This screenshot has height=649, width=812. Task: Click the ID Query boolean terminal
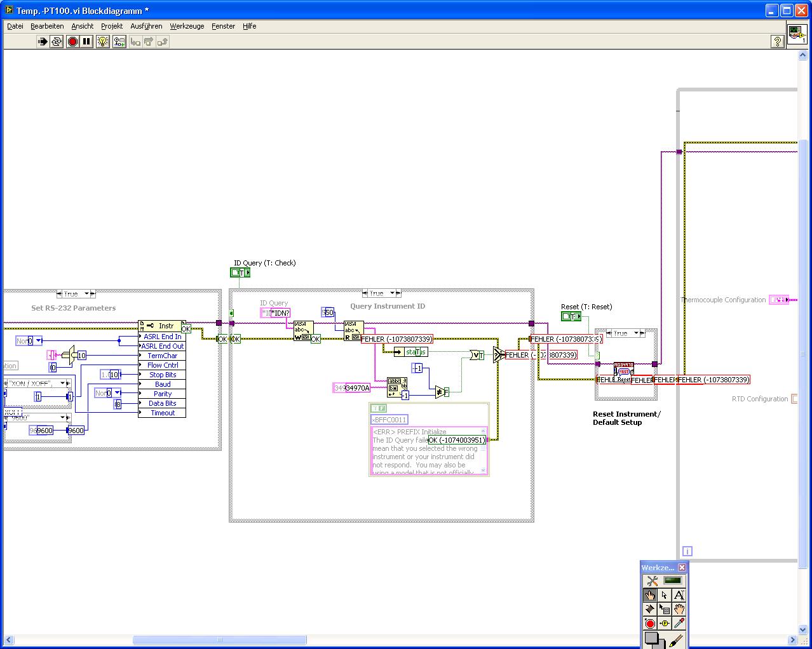pos(240,272)
